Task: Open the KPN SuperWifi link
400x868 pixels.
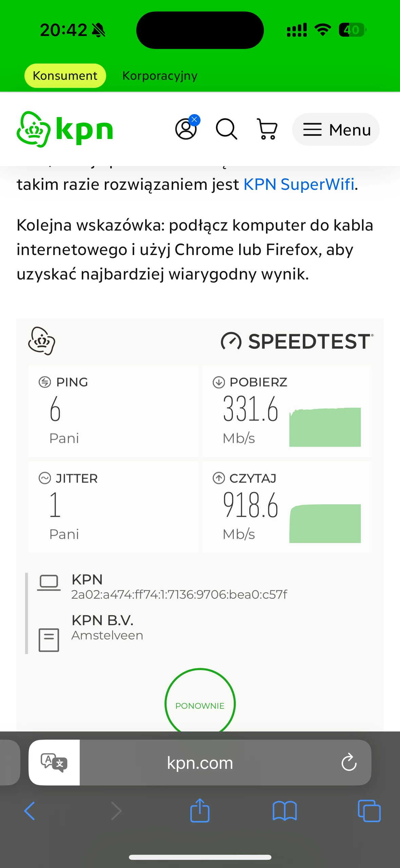Action: click(299, 185)
